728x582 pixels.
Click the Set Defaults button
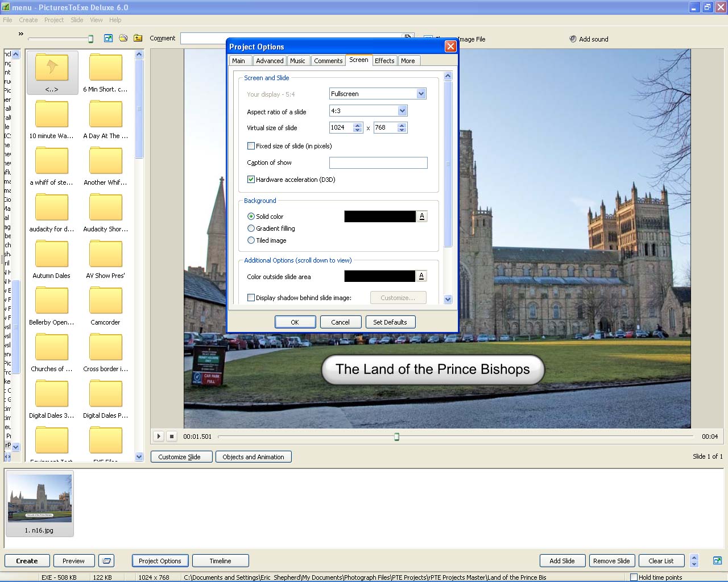click(390, 322)
